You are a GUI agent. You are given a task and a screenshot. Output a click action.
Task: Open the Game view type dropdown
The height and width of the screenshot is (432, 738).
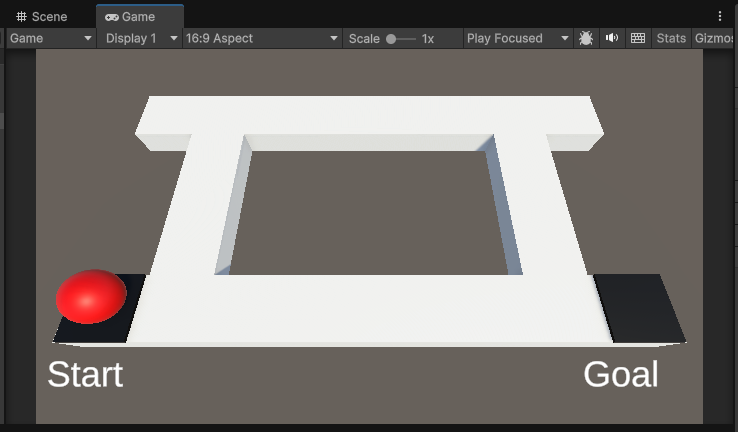tap(51, 38)
